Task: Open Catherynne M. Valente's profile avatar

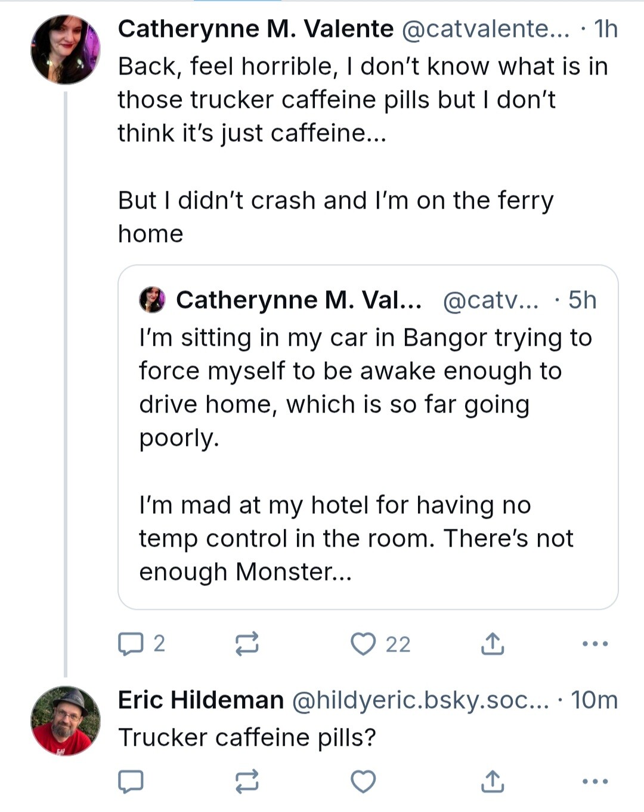Action: (x=66, y=49)
